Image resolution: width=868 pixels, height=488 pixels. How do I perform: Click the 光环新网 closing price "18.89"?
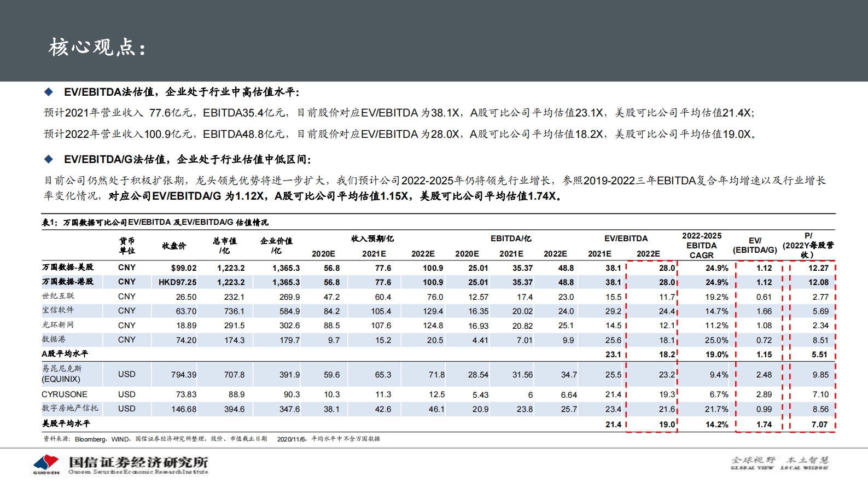[186, 326]
